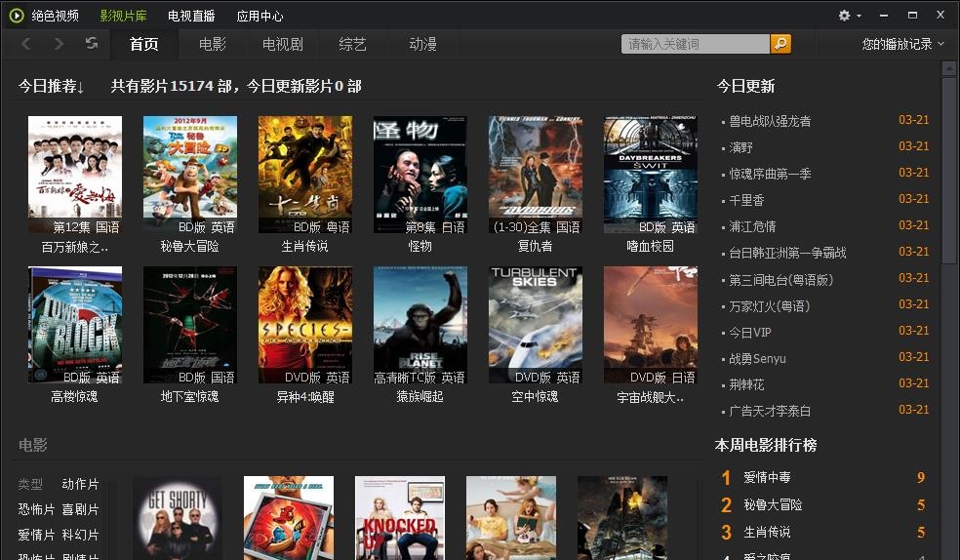This screenshot has height=560, width=960.
Task: Open 猿族崛起 poster thumbnail
Action: pyautogui.click(x=420, y=324)
